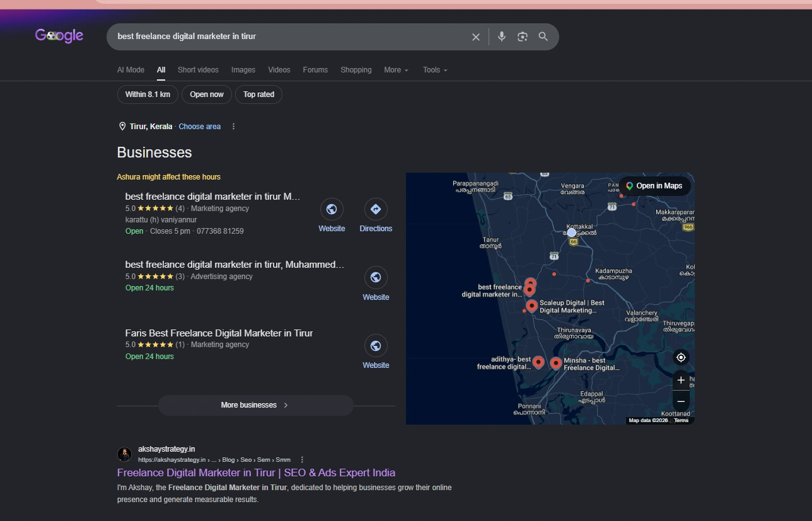
Task: Toggle the Within 8.1 km filter chip
Action: click(x=148, y=94)
